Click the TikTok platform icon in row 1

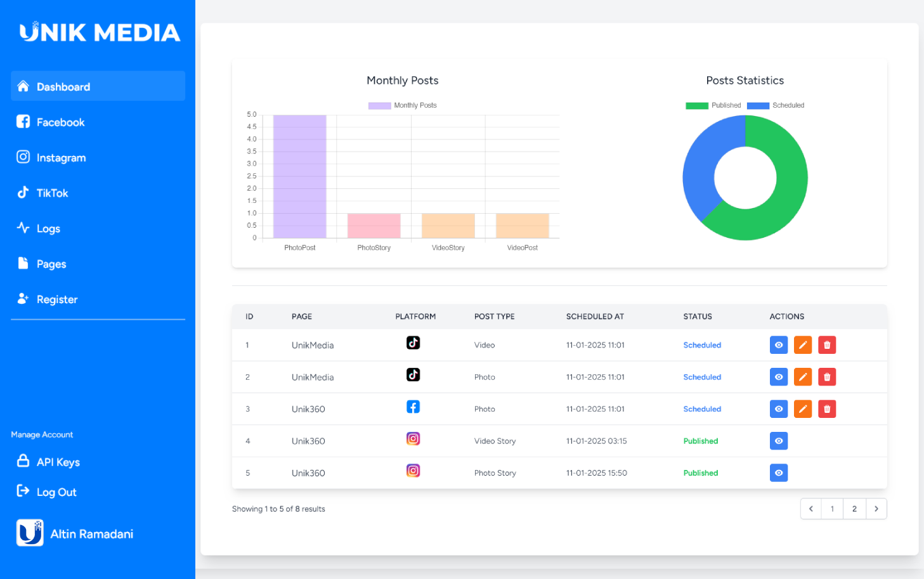point(413,343)
